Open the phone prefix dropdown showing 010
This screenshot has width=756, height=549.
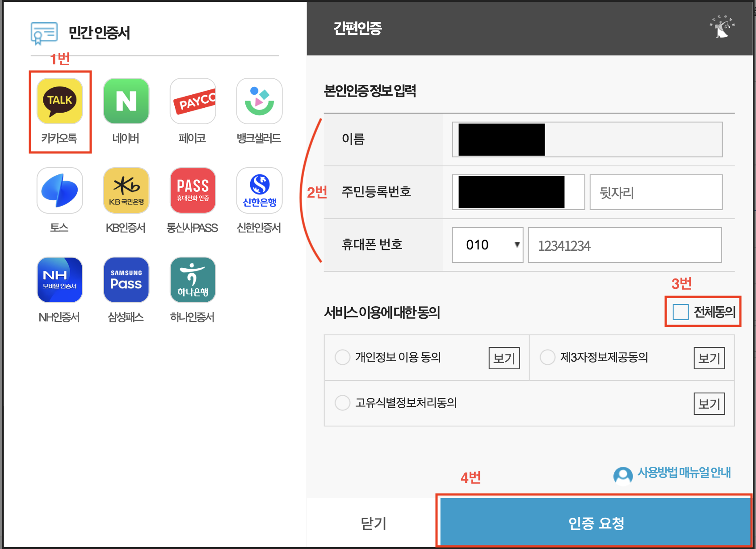tap(487, 245)
